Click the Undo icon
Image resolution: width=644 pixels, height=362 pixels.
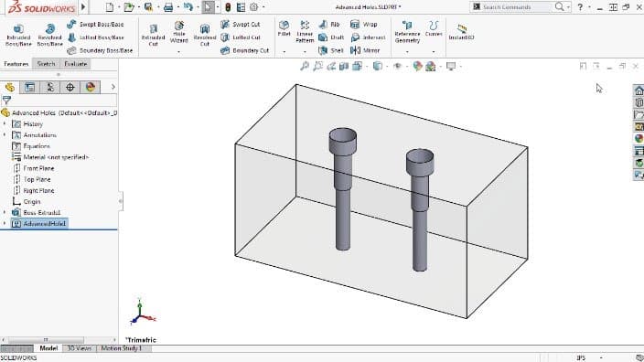[188, 7]
